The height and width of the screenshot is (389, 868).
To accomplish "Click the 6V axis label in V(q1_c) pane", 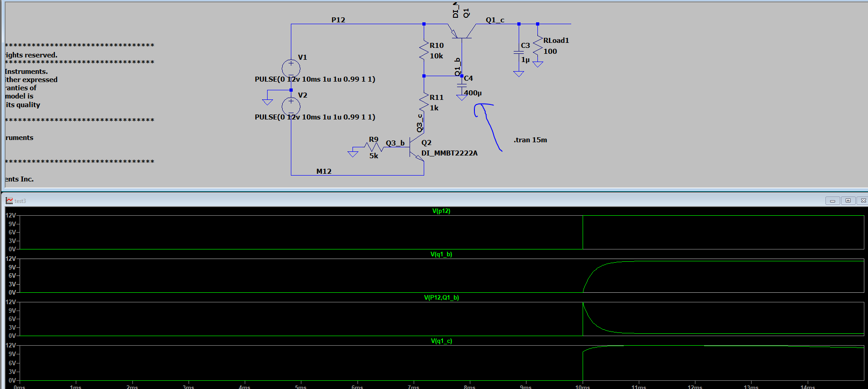I will pyautogui.click(x=12, y=363).
